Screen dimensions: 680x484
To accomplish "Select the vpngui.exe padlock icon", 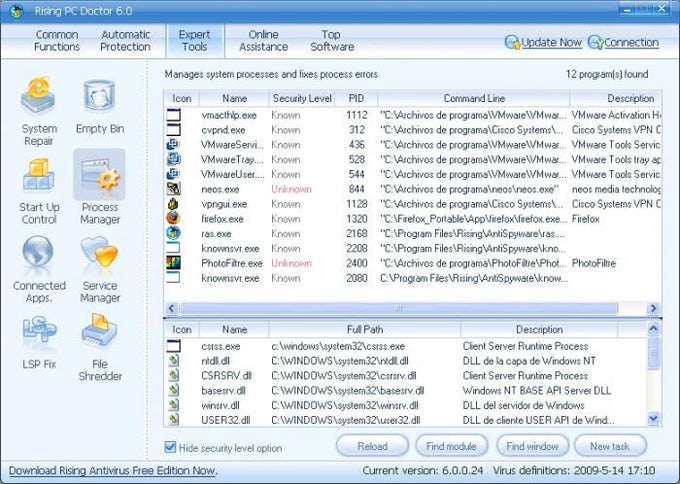I will 173,203.
